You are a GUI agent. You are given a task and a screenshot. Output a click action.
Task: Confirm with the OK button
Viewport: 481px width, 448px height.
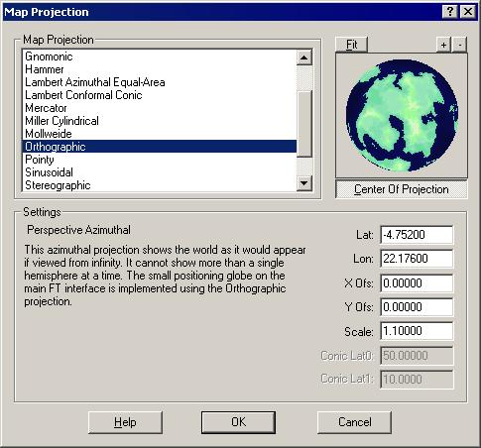click(x=238, y=422)
